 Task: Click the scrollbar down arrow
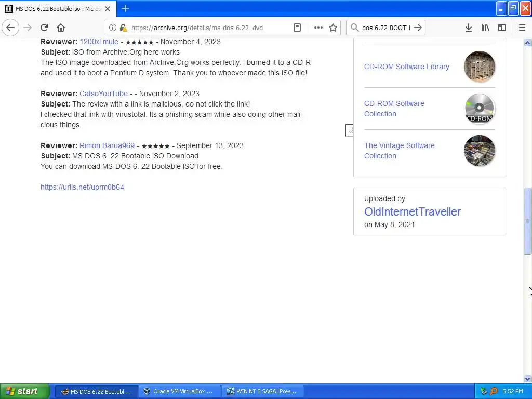coord(528,379)
